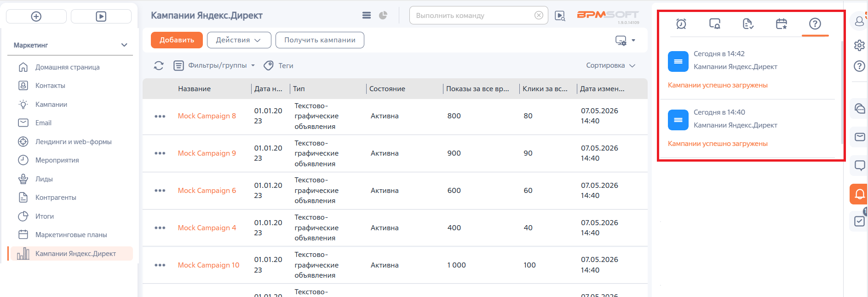Open the tasks checkmark icon
868x297 pixels.
859,221
